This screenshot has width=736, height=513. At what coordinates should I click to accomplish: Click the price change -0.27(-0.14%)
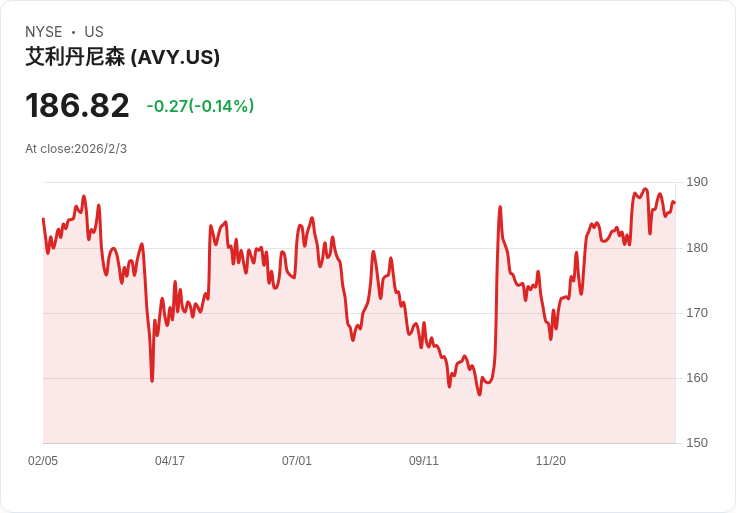pyautogui.click(x=200, y=106)
